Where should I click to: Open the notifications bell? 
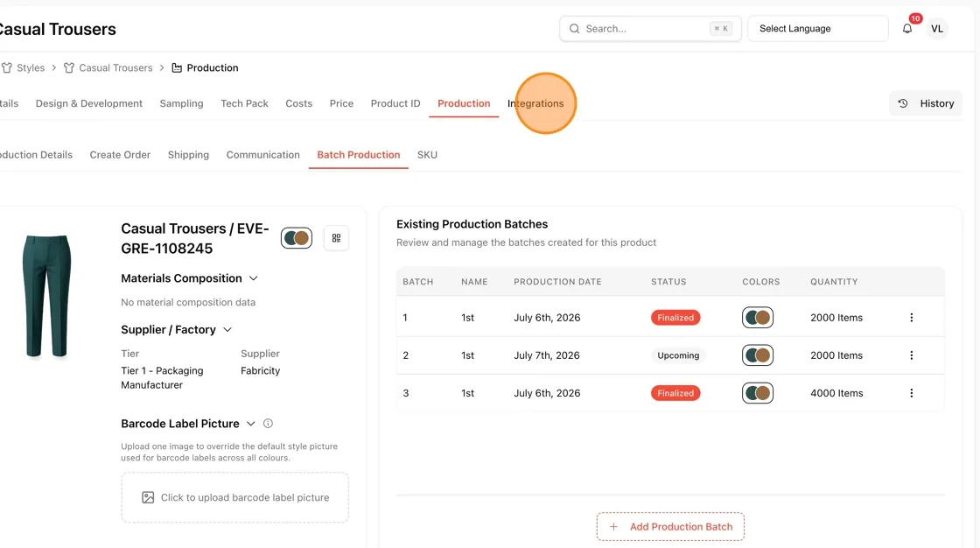click(906, 29)
